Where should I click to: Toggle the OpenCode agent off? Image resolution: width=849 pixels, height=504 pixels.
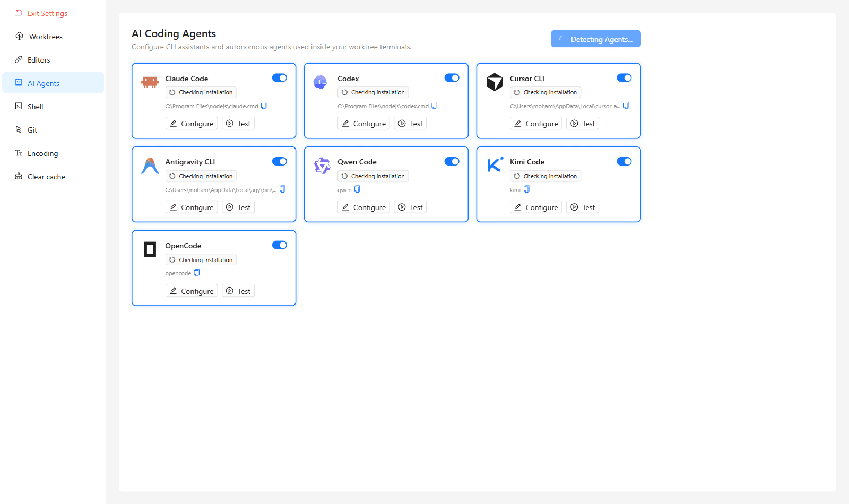pyautogui.click(x=280, y=245)
